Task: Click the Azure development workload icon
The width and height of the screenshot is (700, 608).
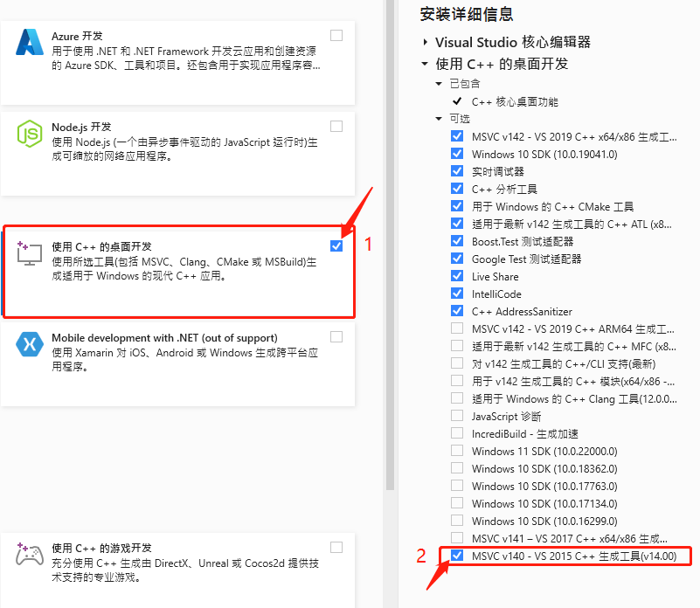Action: [30, 42]
